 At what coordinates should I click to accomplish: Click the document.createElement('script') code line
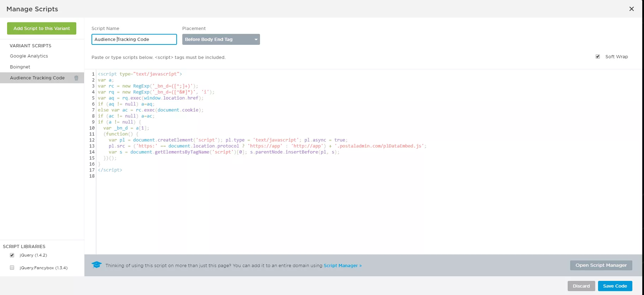point(228,140)
